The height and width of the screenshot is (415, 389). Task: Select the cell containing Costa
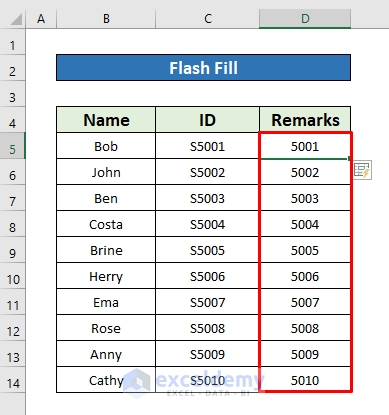pyautogui.click(x=106, y=224)
